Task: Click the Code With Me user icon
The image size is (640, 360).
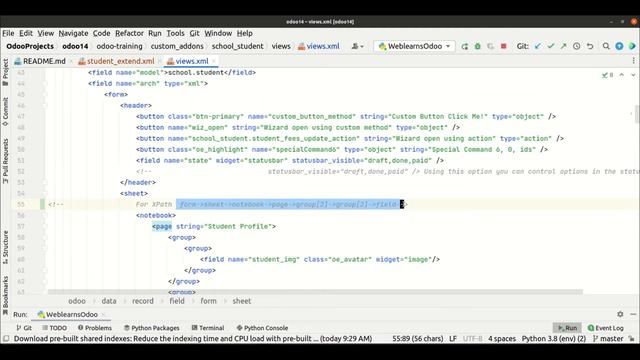Action: tap(357, 47)
